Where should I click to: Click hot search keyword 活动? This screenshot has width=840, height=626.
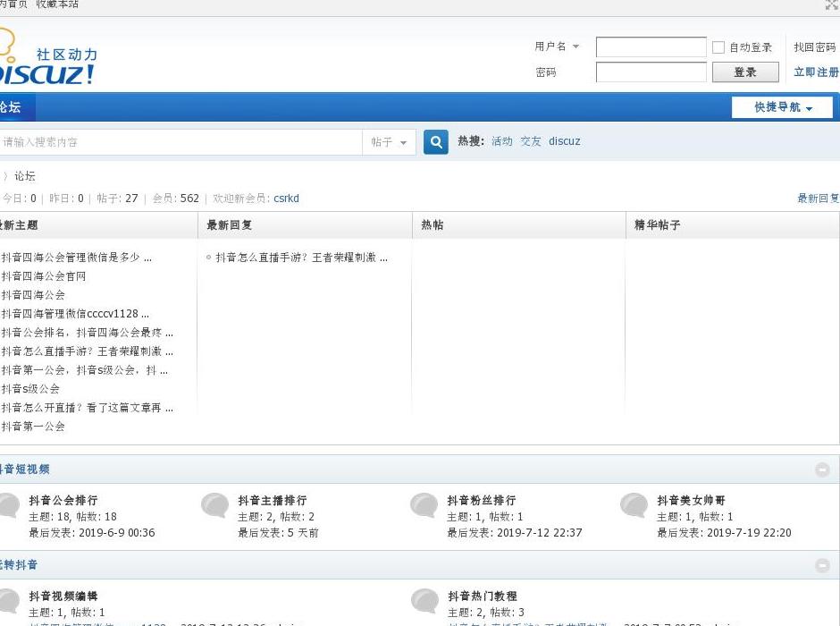tap(502, 141)
